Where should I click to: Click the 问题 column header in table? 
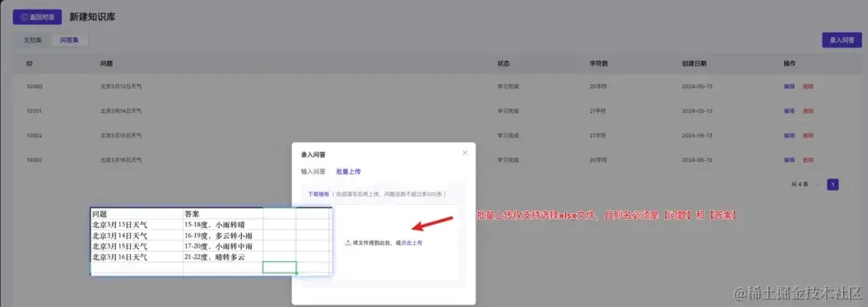tap(106, 63)
